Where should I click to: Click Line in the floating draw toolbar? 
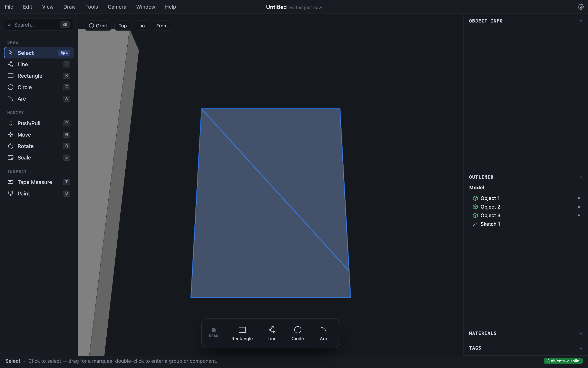pyautogui.click(x=272, y=333)
